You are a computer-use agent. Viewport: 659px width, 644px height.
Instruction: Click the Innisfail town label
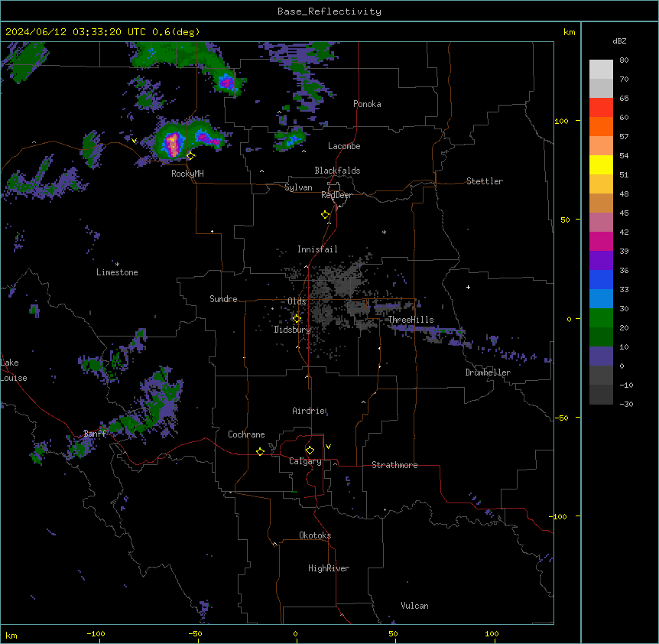317,249
